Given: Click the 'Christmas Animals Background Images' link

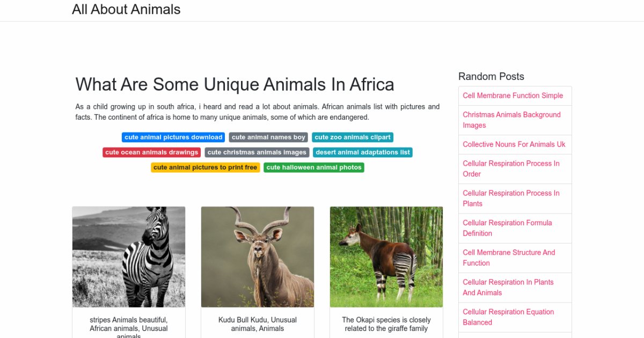Looking at the screenshot, I should click(x=511, y=120).
